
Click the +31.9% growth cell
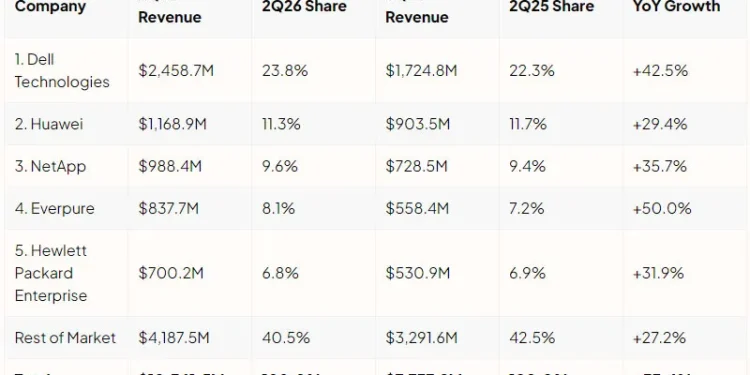tap(658, 273)
